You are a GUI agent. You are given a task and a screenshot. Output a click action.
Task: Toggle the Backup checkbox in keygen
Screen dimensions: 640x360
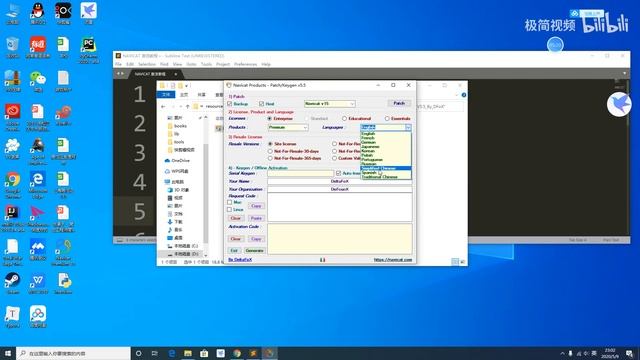(x=230, y=104)
